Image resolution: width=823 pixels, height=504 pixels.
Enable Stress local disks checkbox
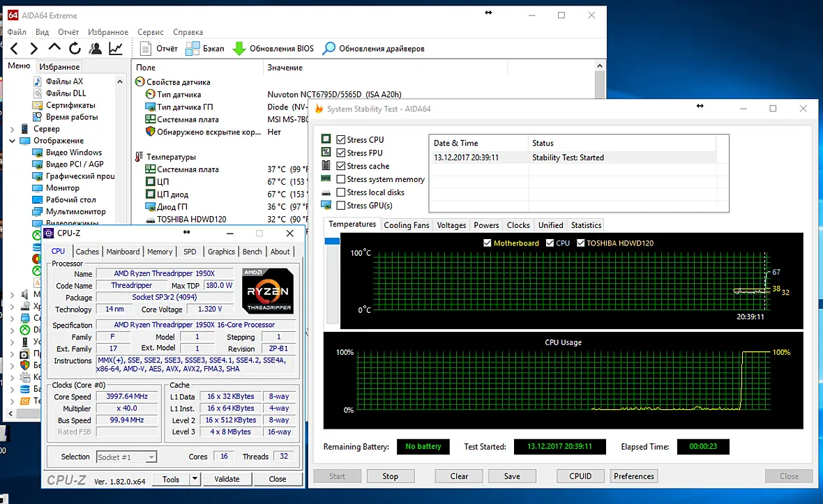click(x=341, y=192)
